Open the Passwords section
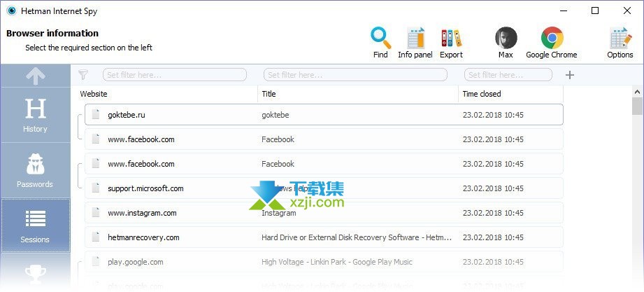Viewport: 644px width, 292px height. (36, 171)
